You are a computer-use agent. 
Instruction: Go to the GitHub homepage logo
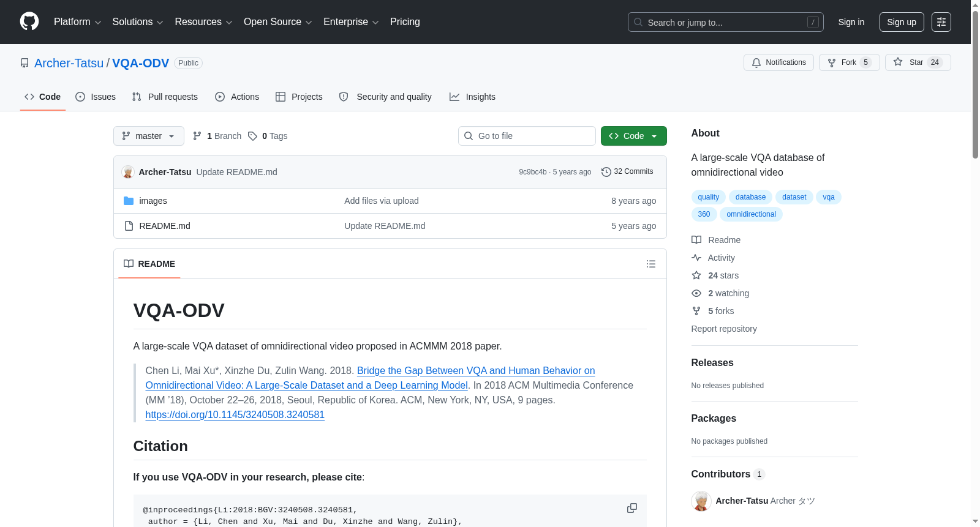29,22
